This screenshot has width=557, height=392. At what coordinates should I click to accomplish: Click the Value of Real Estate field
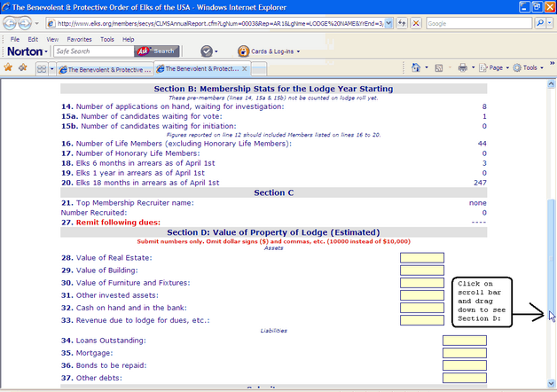(421, 258)
